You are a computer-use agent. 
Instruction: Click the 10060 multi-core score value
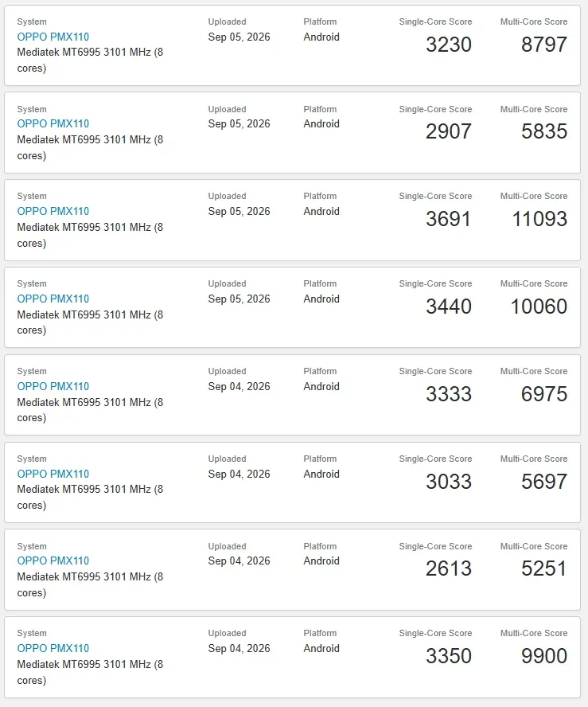click(539, 307)
